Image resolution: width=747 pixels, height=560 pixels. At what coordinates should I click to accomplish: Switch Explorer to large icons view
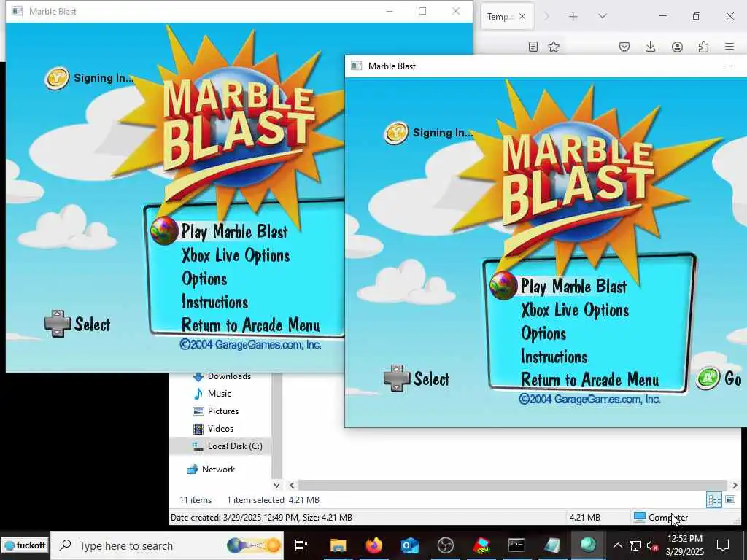click(730, 500)
